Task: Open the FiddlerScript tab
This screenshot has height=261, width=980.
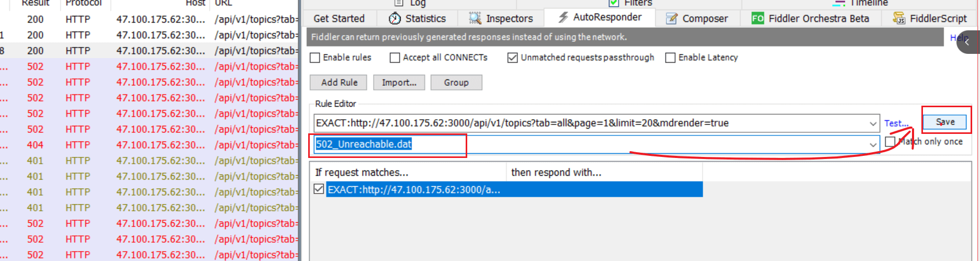Action: (x=930, y=18)
